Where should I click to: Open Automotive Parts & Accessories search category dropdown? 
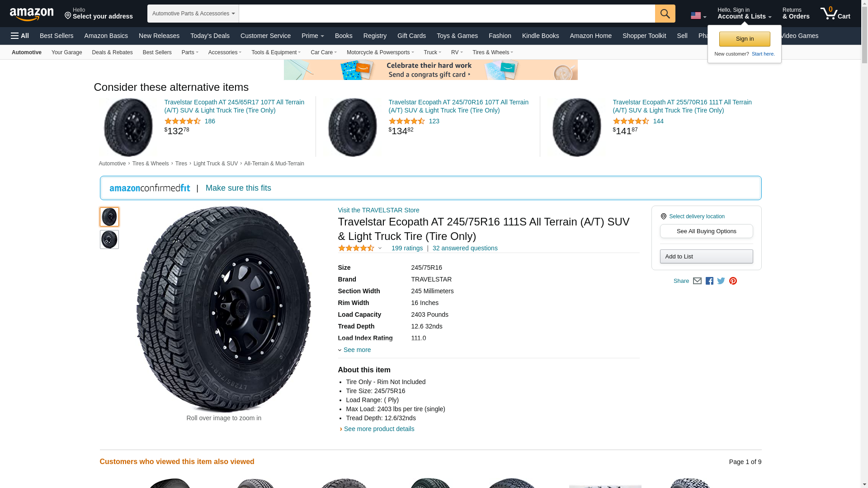[193, 14]
